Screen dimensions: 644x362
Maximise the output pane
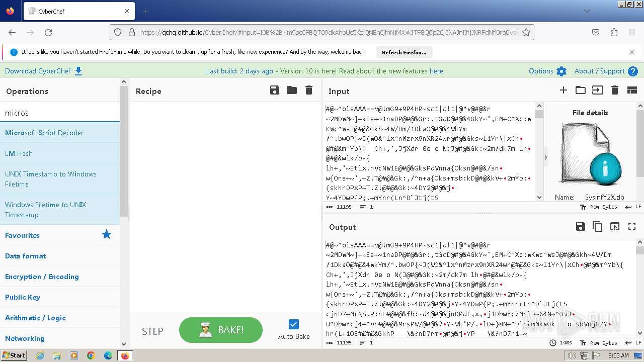click(x=632, y=227)
